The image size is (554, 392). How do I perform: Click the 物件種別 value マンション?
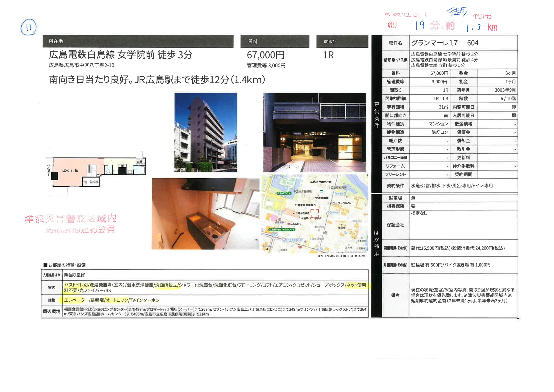click(x=438, y=124)
